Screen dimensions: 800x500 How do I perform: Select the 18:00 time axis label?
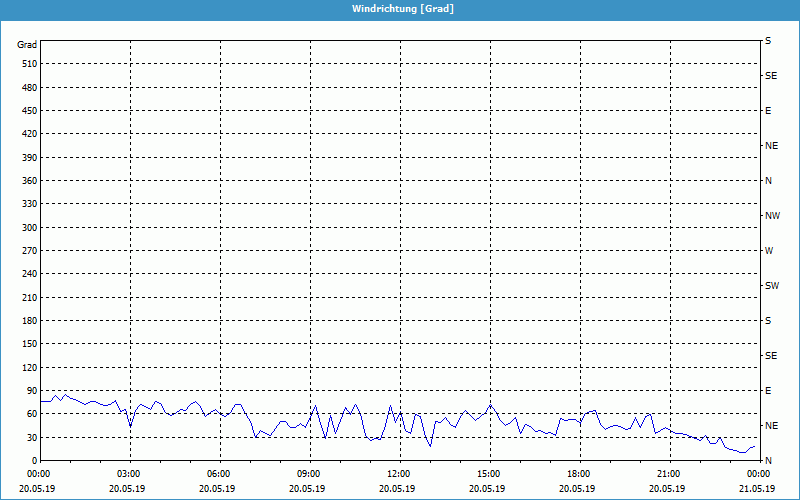[579, 474]
